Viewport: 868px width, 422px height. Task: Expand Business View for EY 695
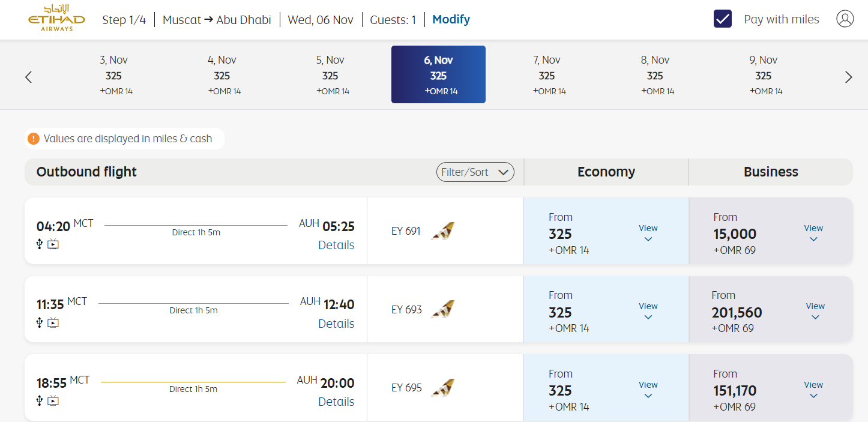coord(813,390)
